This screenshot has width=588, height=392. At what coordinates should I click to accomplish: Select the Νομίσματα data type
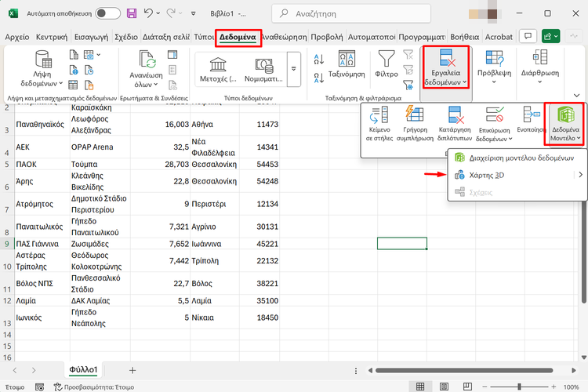[x=263, y=70]
